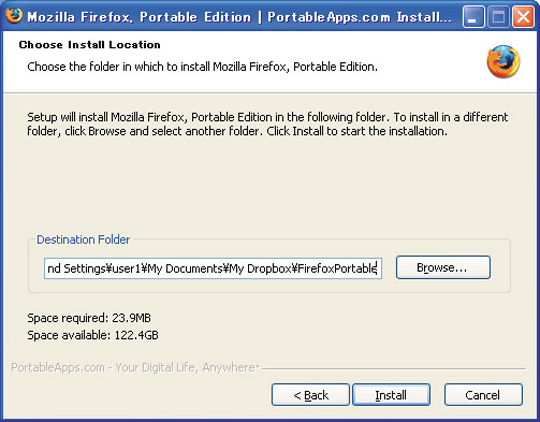
Task: Click the Destination Folder group label
Action: (83, 239)
